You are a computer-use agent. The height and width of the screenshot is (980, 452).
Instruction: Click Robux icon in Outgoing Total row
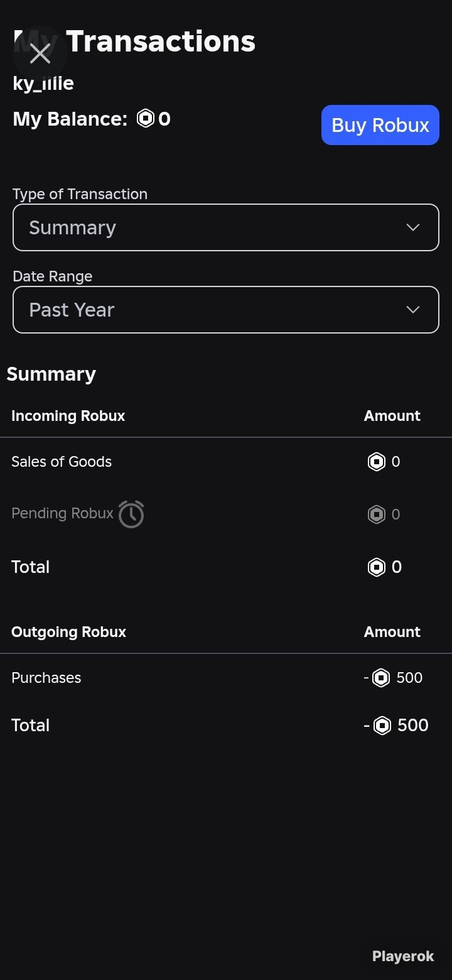(382, 726)
